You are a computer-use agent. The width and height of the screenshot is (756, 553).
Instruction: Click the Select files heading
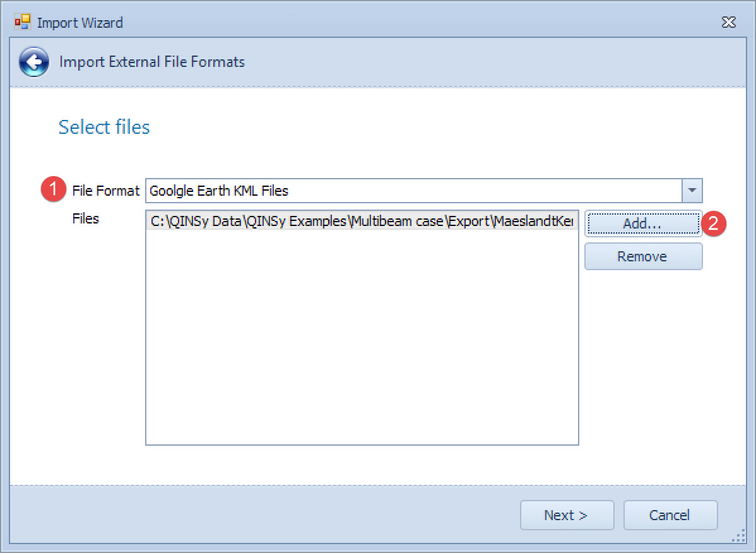coord(104,127)
